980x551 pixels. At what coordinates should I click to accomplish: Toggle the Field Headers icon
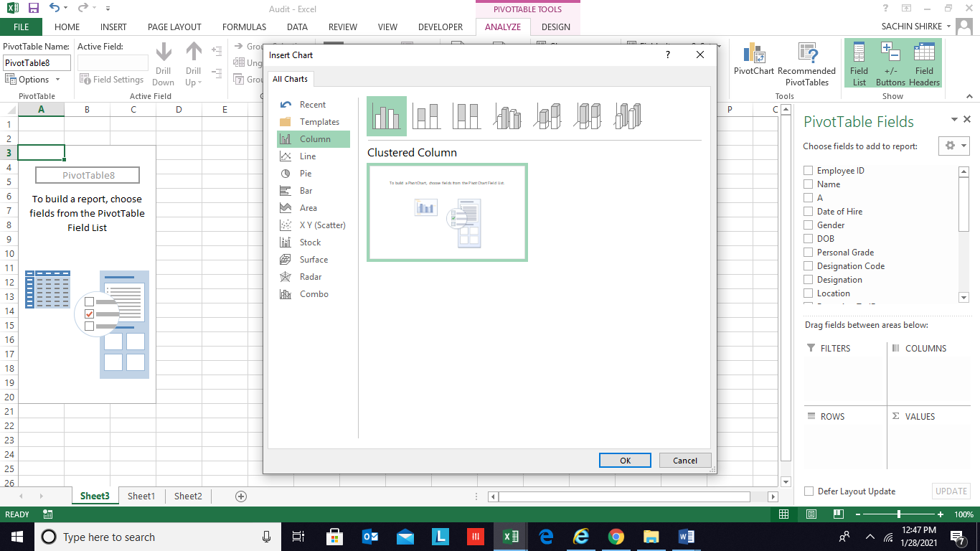click(x=924, y=64)
